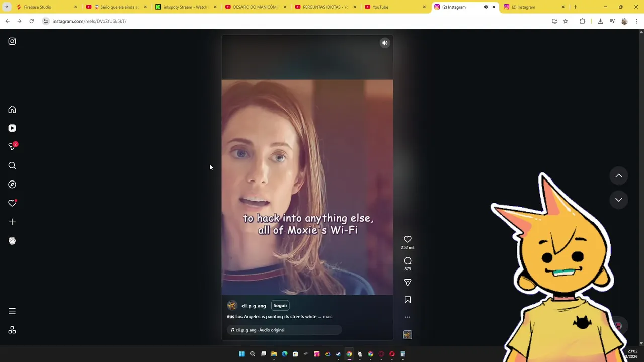Image resolution: width=644 pixels, height=362 pixels.
Task: Toggle the reel sound with the speaker button
Action: pos(385,43)
